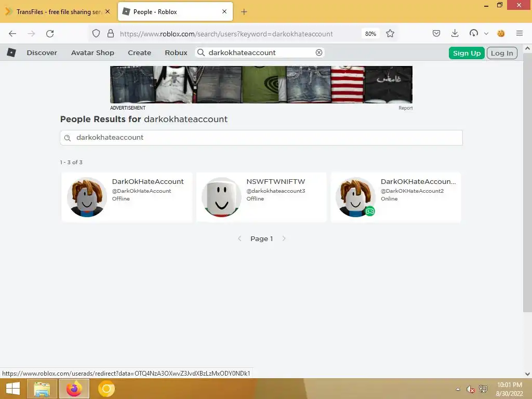The height and width of the screenshot is (399, 532).
Task: Go to previous results page arrow
Action: point(240,238)
